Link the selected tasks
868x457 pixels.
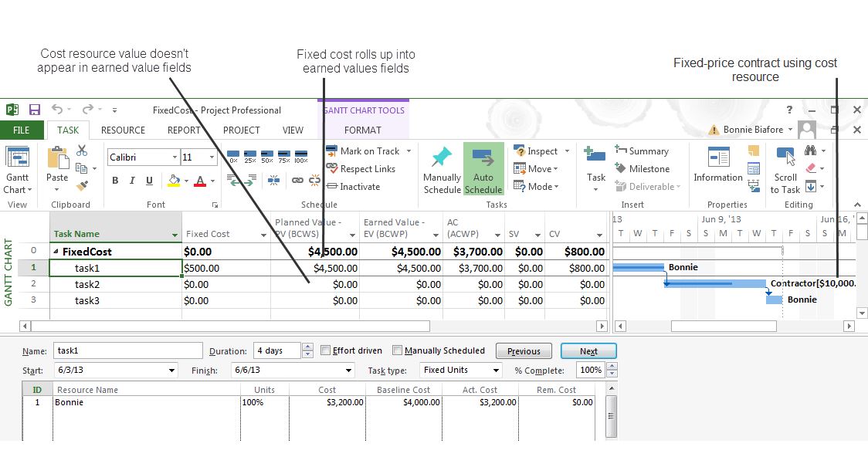point(297,180)
